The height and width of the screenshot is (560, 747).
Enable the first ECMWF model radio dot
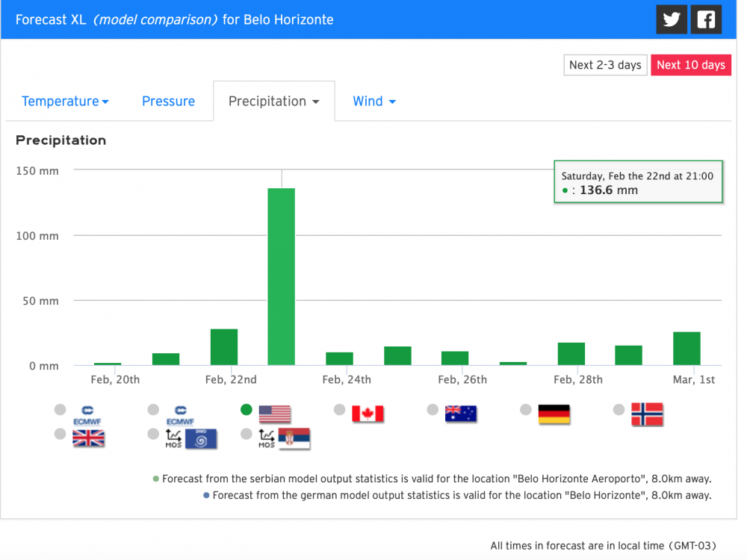point(60,409)
